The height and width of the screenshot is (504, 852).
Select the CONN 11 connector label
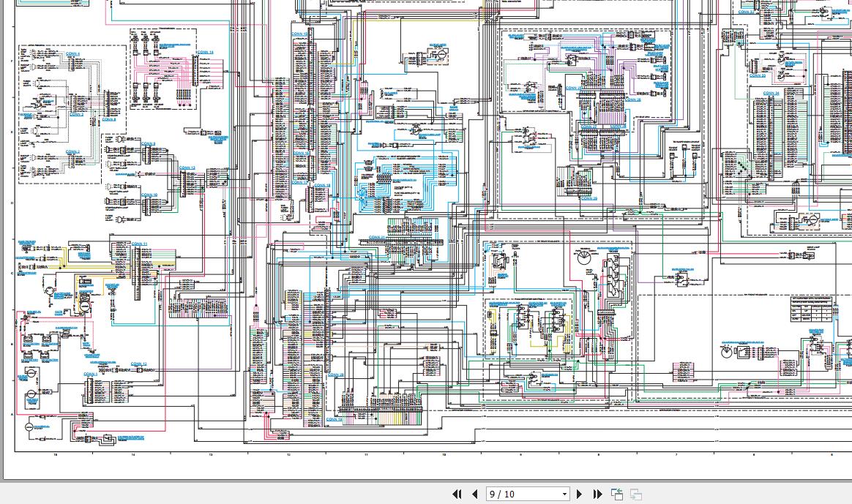(140, 244)
